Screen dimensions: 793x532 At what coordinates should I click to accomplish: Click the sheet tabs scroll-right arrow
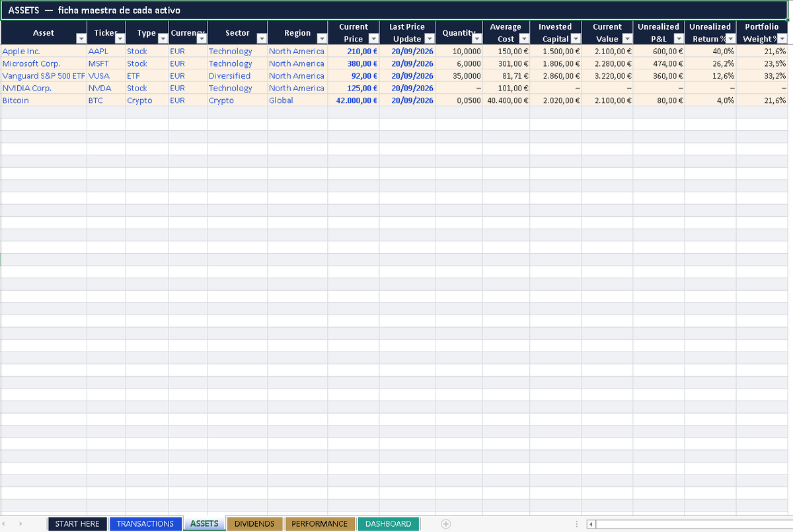20,523
